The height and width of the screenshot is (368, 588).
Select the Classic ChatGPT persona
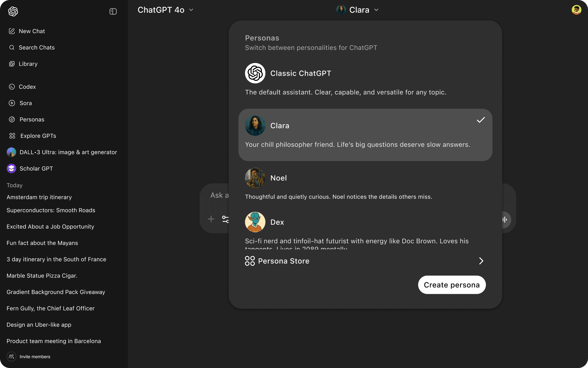pyautogui.click(x=365, y=80)
